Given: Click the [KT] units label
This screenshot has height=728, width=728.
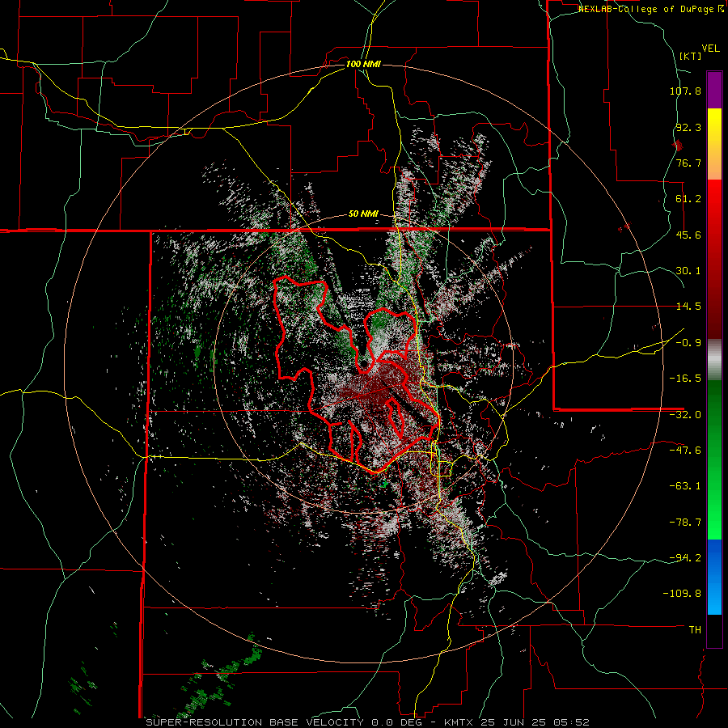Looking at the screenshot, I should (691, 56).
